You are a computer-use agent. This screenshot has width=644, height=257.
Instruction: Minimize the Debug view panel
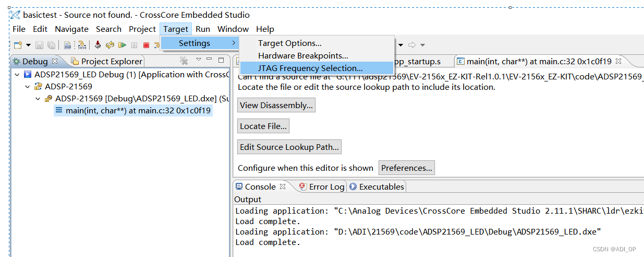click(210, 60)
